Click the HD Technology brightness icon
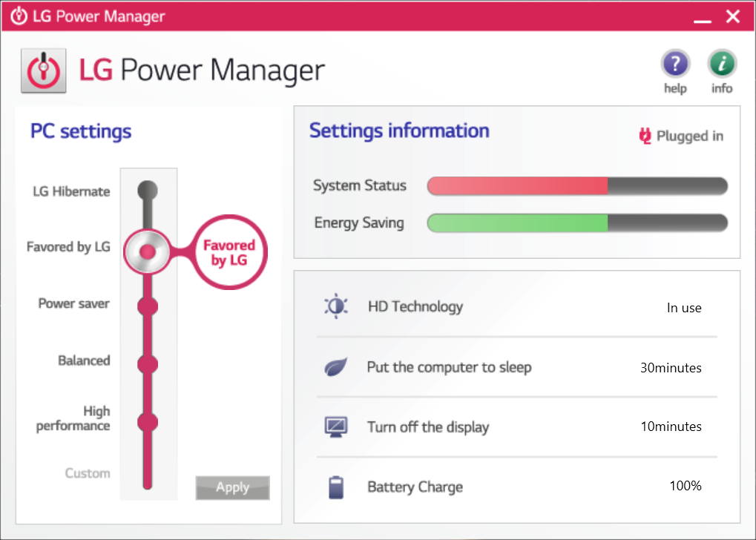The height and width of the screenshot is (540, 756). (x=335, y=306)
